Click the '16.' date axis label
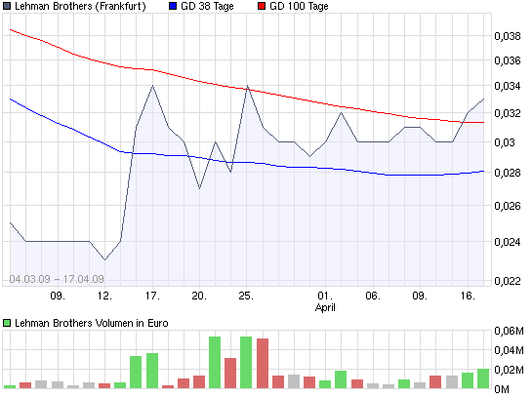 [x=468, y=296]
